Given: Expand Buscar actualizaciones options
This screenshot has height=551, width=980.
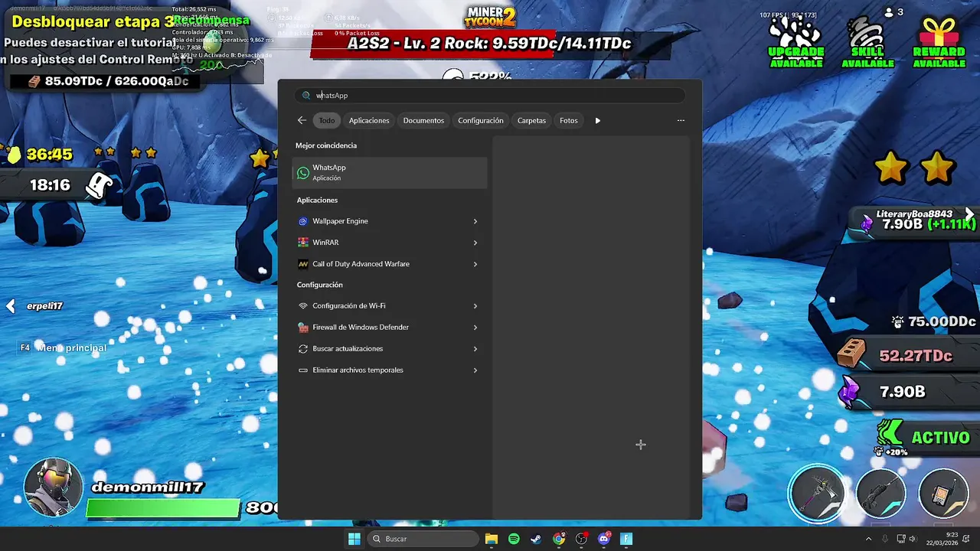Looking at the screenshot, I should pos(475,349).
